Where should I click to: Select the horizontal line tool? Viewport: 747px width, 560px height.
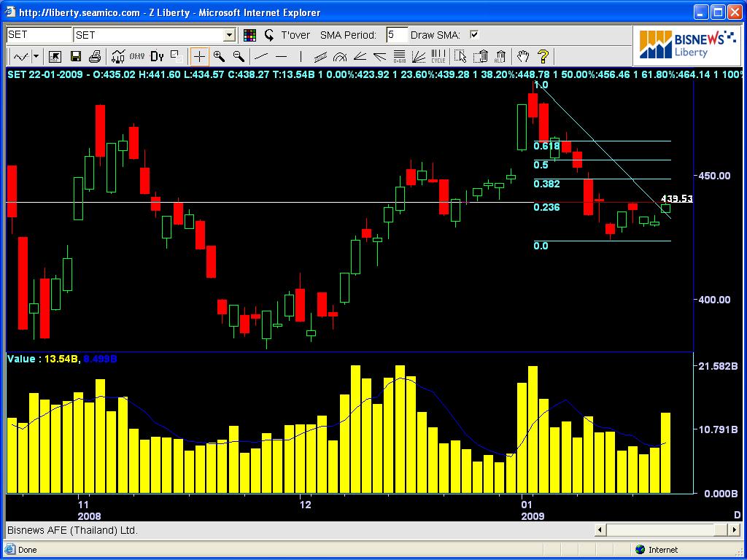(x=282, y=57)
